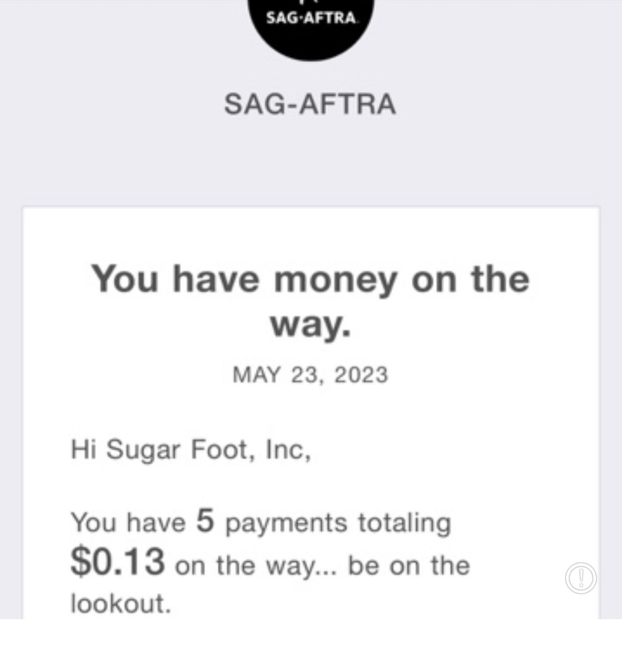The height and width of the screenshot is (672, 622).
Task: Click the "You have money on the" headline
Action: point(311,280)
